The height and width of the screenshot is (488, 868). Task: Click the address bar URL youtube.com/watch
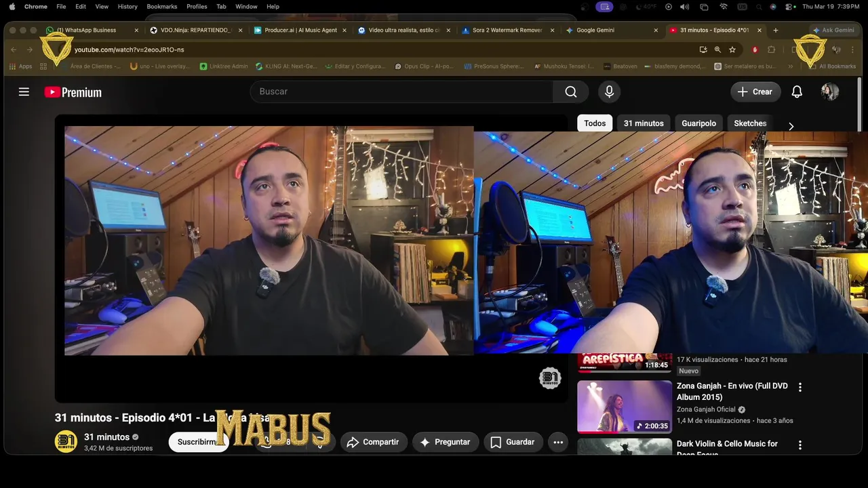(129, 49)
